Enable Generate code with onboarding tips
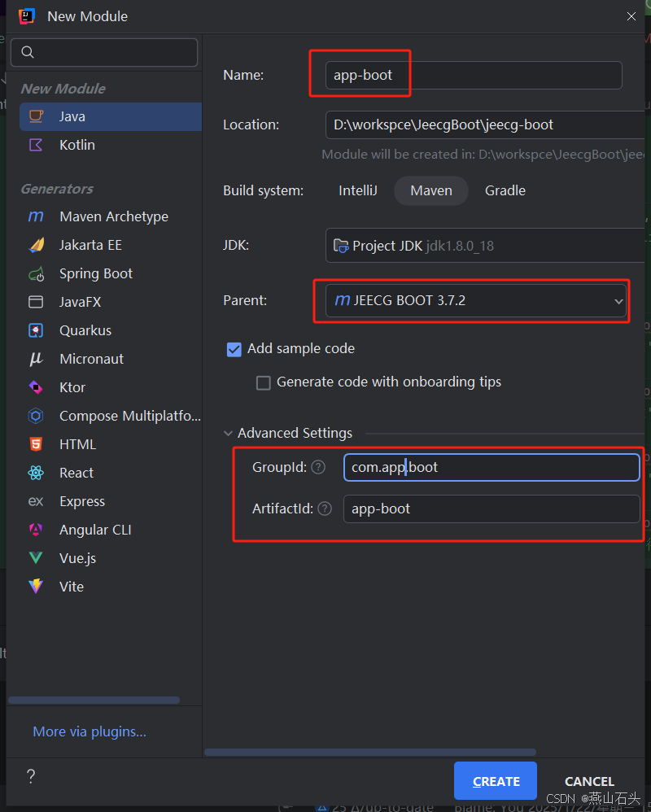This screenshot has width=651, height=812. (x=264, y=383)
